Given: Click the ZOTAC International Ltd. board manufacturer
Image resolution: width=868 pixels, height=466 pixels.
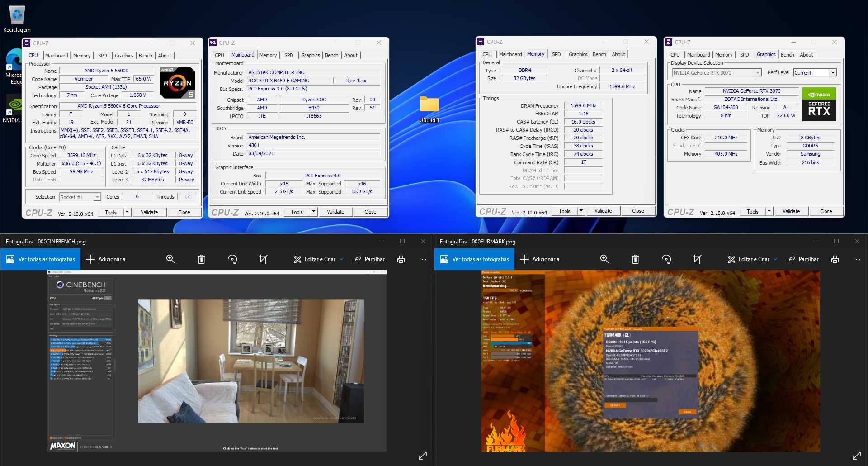Looking at the screenshot, I should click(x=751, y=99).
